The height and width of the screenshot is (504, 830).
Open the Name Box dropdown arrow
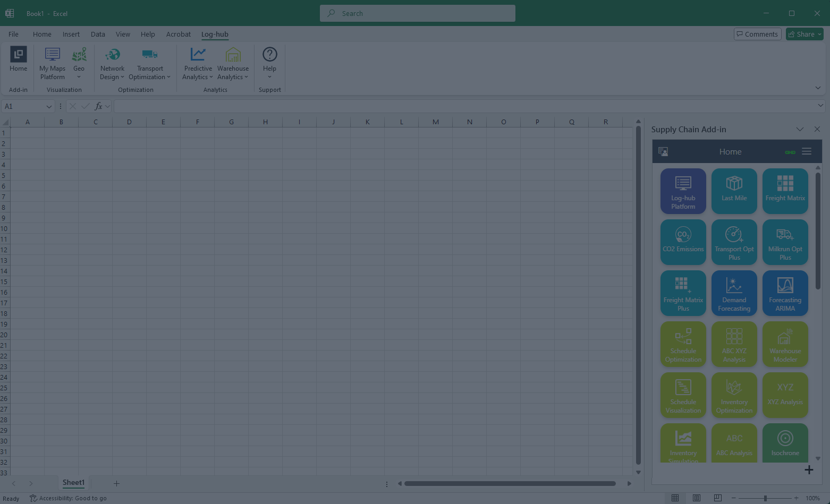click(x=49, y=106)
